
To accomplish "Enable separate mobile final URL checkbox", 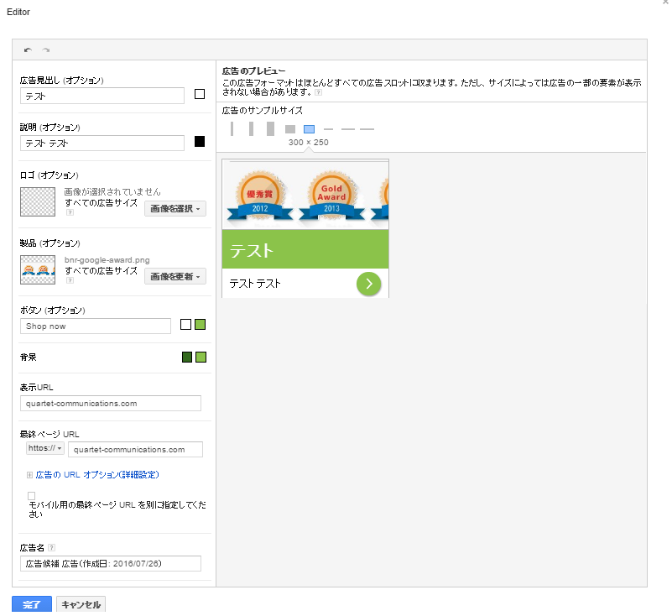I will 32,496.
